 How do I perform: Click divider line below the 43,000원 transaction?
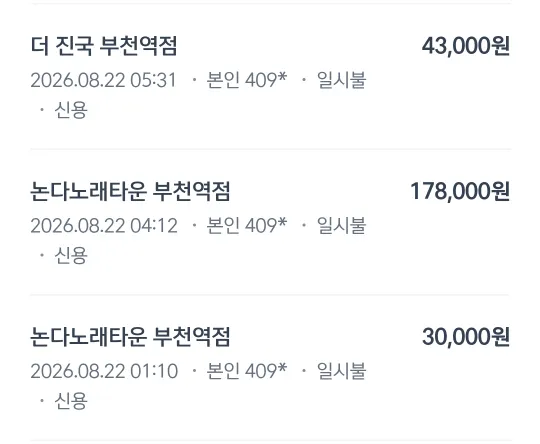[x=270, y=149]
